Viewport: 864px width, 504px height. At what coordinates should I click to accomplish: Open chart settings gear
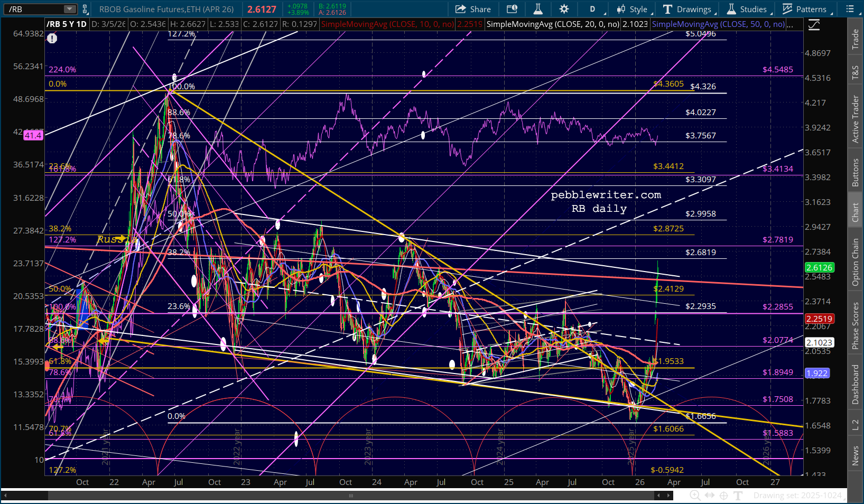(x=564, y=9)
